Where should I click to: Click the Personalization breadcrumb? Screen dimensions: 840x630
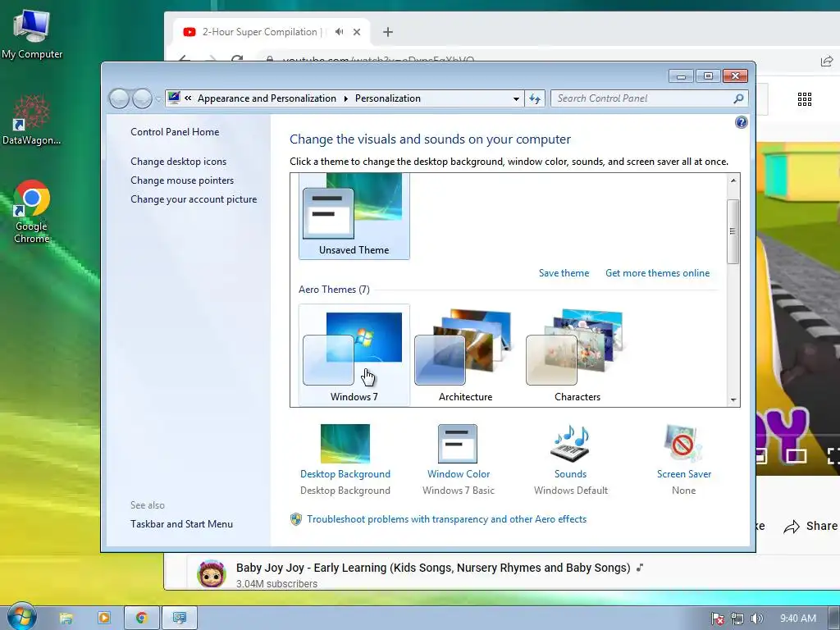pyautogui.click(x=388, y=98)
